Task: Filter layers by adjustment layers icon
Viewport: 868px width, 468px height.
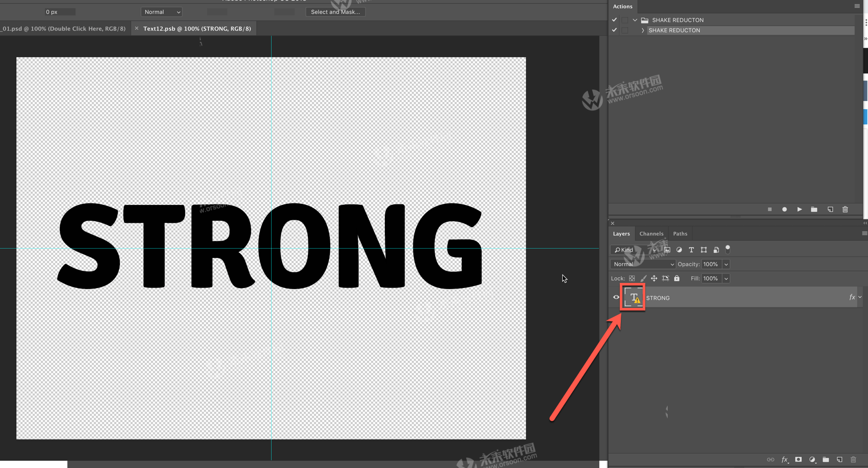Action: tap(679, 250)
